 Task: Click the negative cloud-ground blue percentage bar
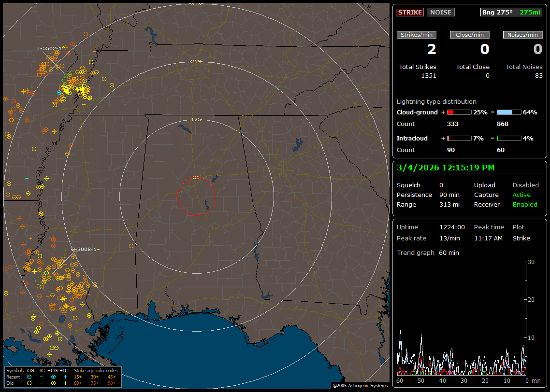tap(509, 112)
